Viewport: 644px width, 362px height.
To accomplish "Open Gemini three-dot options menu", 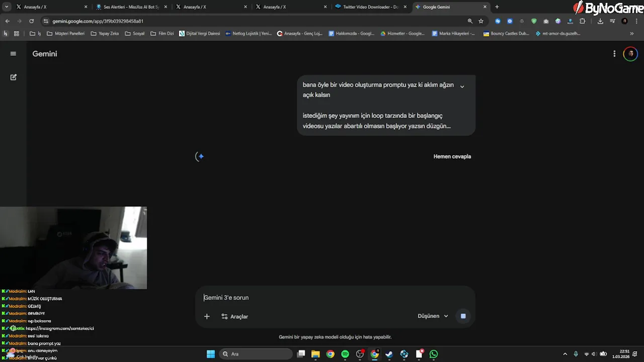I will click(x=614, y=54).
